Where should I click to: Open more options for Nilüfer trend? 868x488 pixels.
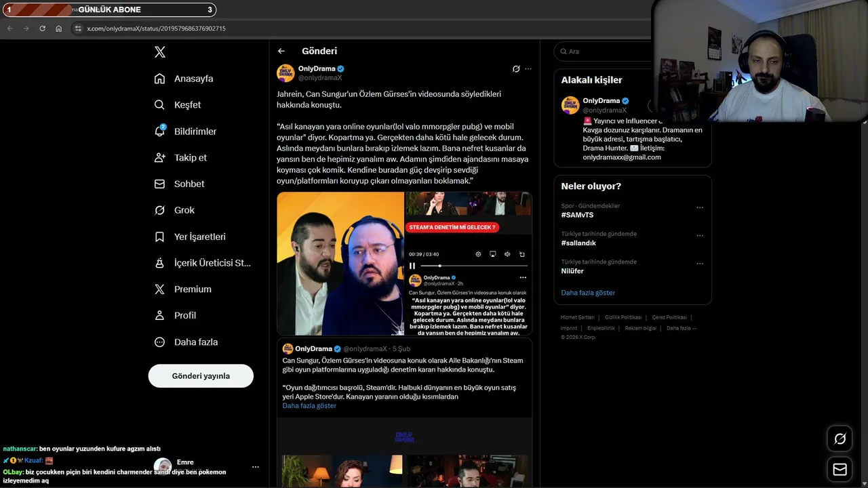(x=700, y=263)
